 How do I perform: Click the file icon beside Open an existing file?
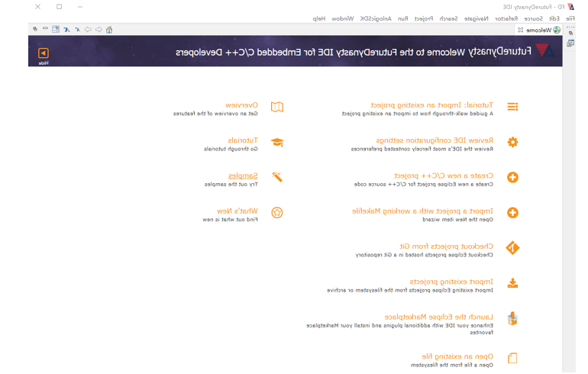click(x=512, y=358)
